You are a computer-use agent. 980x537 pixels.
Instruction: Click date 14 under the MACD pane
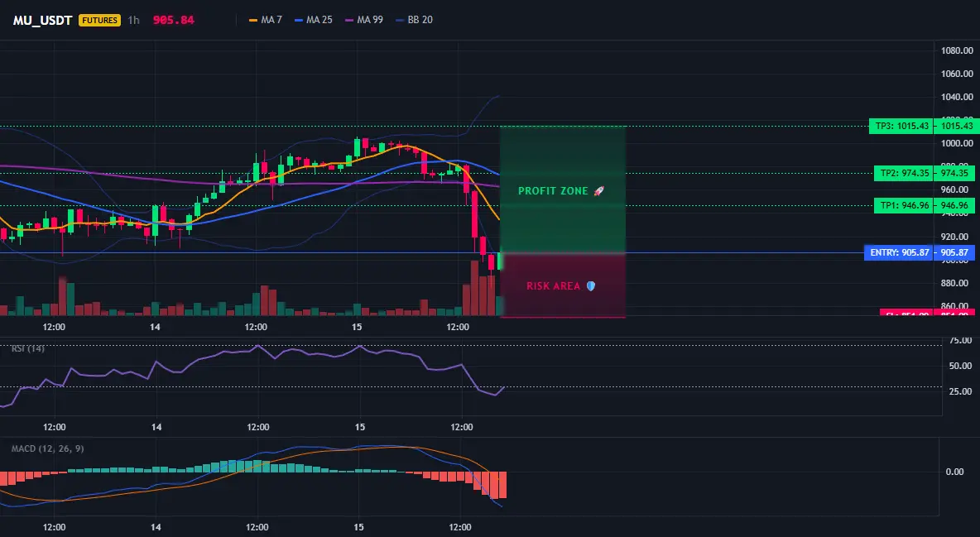[x=156, y=527]
